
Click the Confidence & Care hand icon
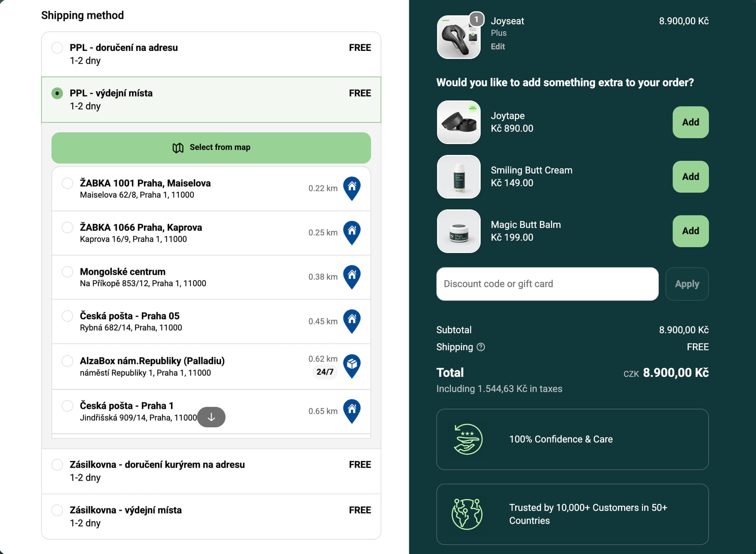468,439
